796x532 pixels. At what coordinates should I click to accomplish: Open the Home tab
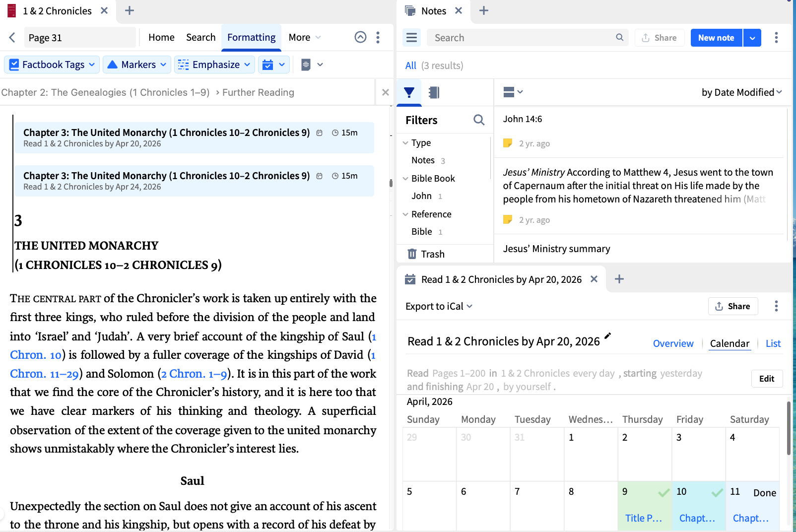point(161,37)
